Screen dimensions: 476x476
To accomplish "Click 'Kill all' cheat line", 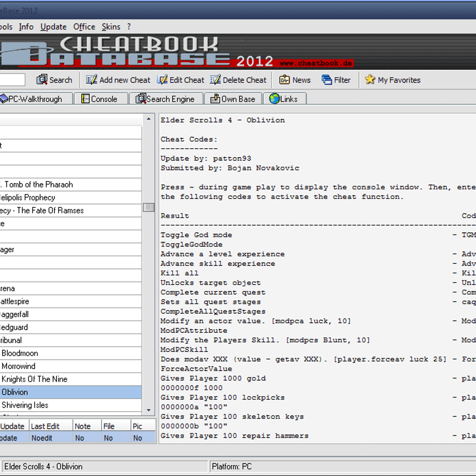I will [180, 273].
